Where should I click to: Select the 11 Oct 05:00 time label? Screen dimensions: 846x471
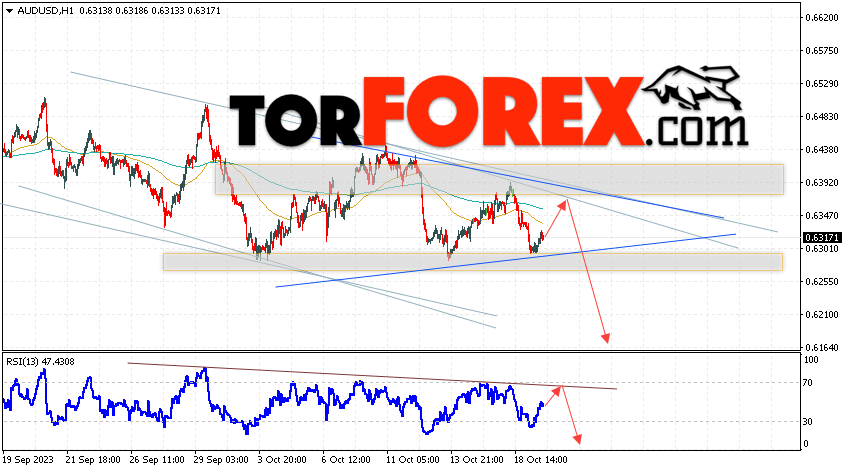(x=413, y=460)
